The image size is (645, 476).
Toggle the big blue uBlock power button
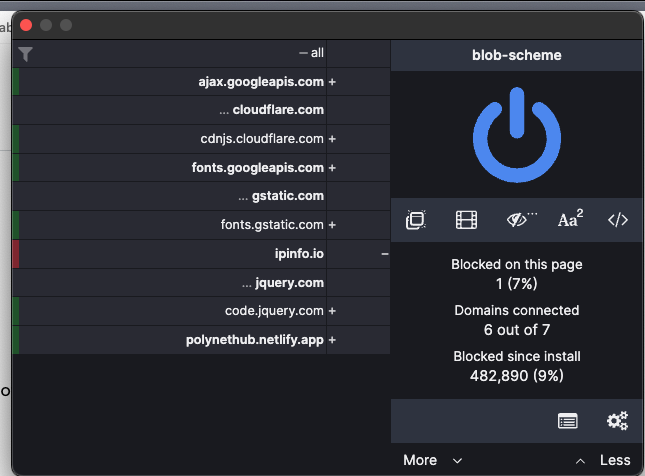pyautogui.click(x=517, y=135)
